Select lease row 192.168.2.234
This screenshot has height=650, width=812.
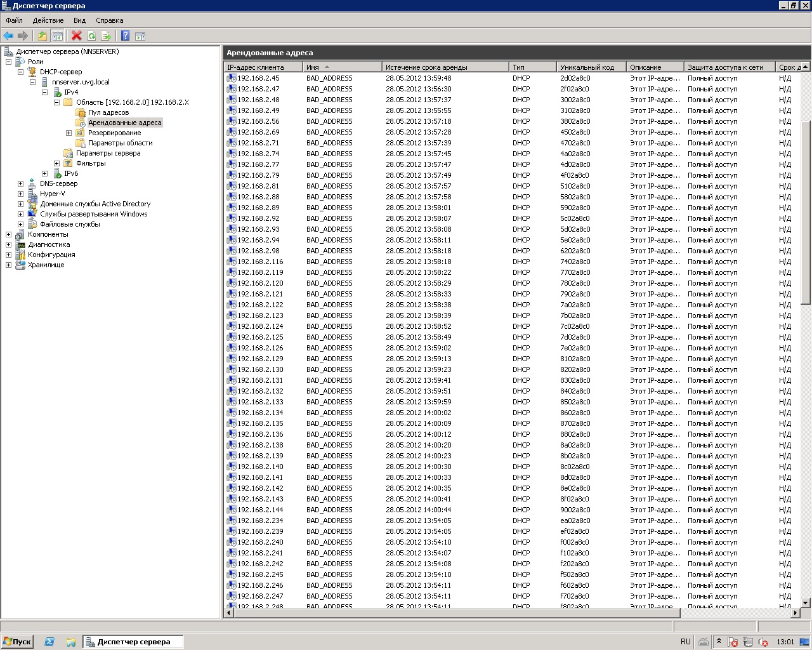513,521
